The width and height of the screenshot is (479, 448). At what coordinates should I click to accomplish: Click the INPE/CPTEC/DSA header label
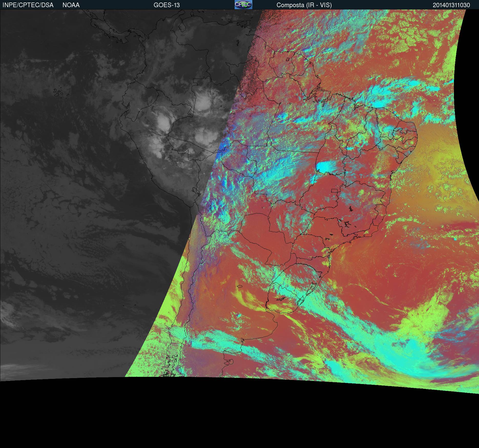28,5
